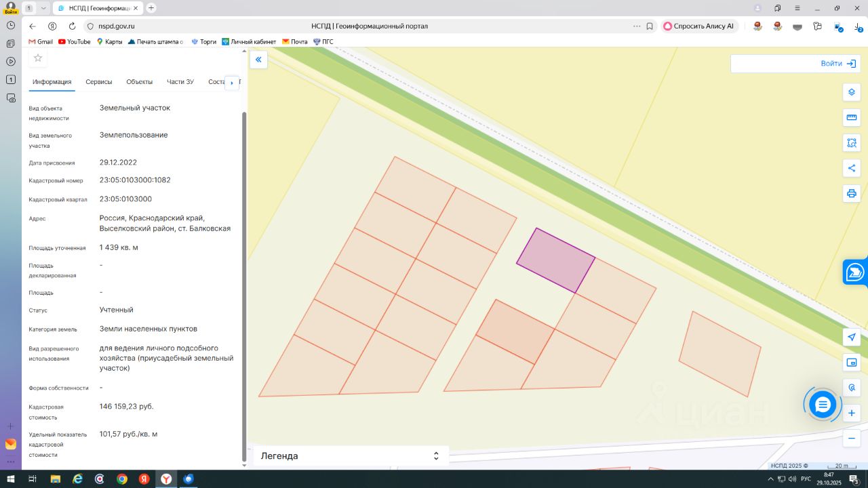This screenshot has width=868, height=488.
Task: Open the map layers tool
Action: tap(852, 92)
